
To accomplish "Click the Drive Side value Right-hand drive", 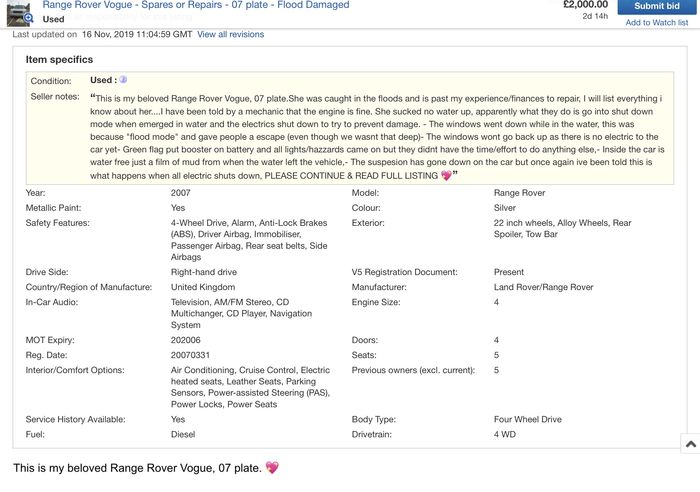I will 204,272.
